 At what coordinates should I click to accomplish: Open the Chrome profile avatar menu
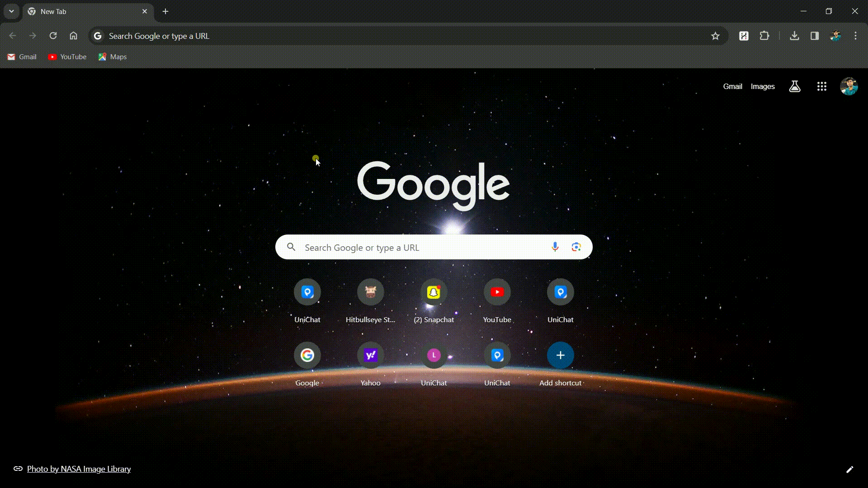pos(835,36)
